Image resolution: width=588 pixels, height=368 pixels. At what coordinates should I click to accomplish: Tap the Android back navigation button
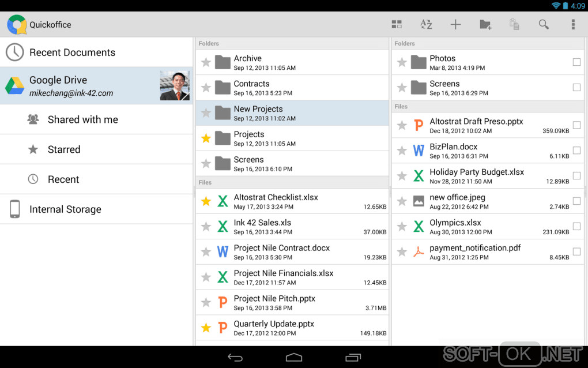[235, 358]
